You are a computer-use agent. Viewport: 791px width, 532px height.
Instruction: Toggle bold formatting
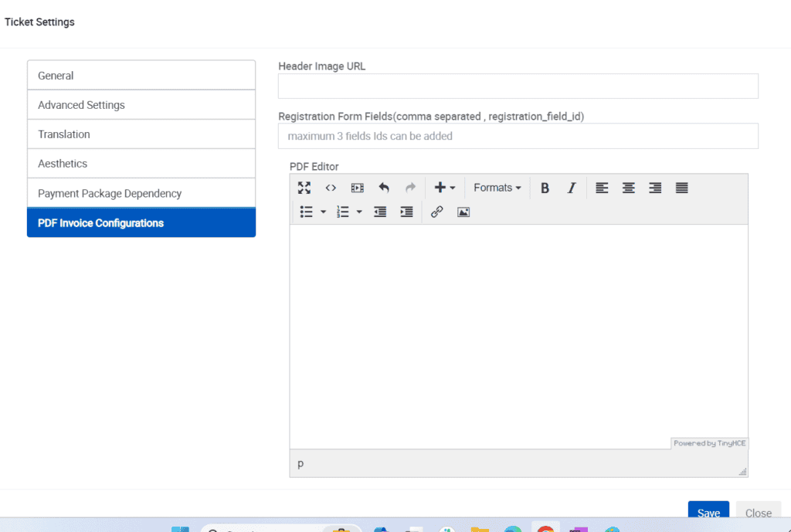[545, 188]
